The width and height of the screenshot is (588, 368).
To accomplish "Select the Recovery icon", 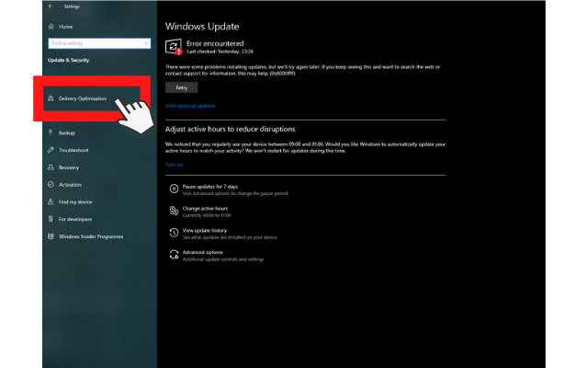I will click(x=51, y=167).
